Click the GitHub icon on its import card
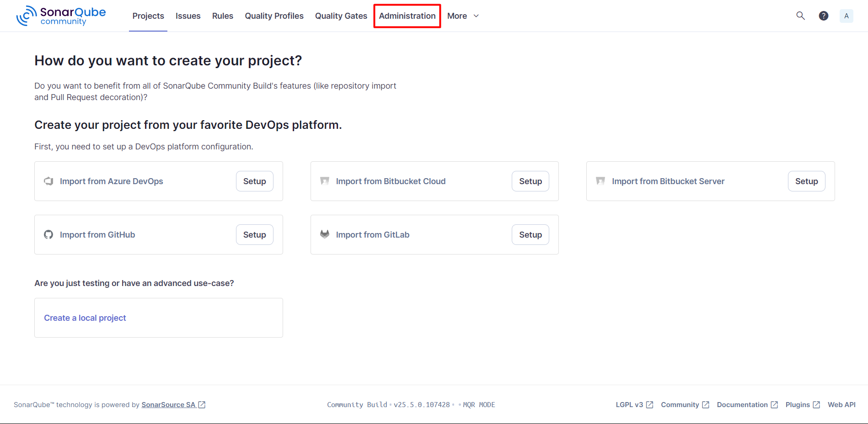This screenshot has height=424, width=868. (x=48, y=234)
